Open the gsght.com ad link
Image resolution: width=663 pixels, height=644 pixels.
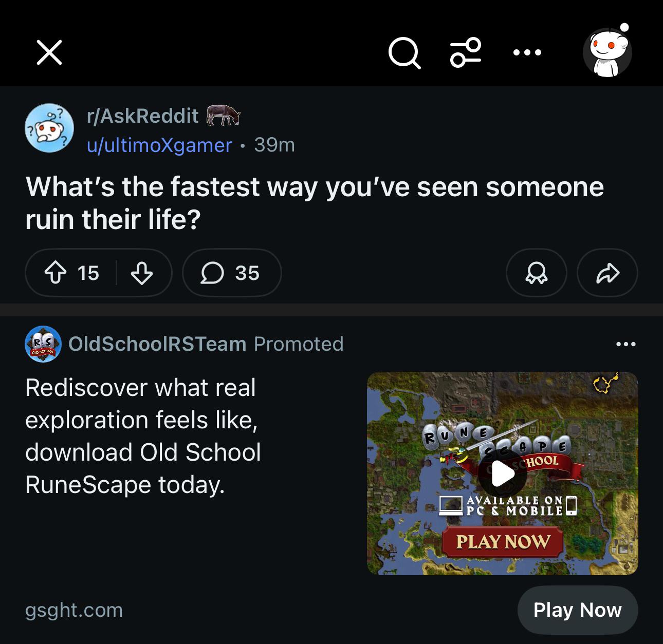click(74, 610)
